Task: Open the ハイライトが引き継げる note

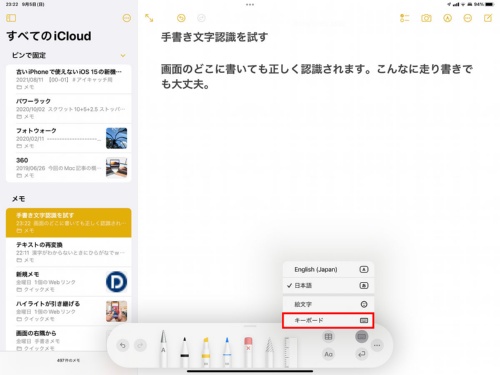Action: [x=69, y=311]
